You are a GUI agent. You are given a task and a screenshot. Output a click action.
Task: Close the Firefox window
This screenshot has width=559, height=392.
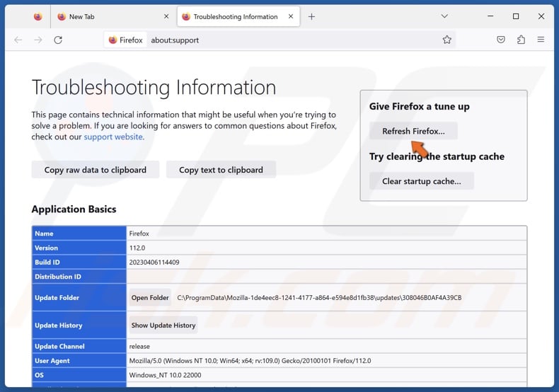(x=541, y=16)
